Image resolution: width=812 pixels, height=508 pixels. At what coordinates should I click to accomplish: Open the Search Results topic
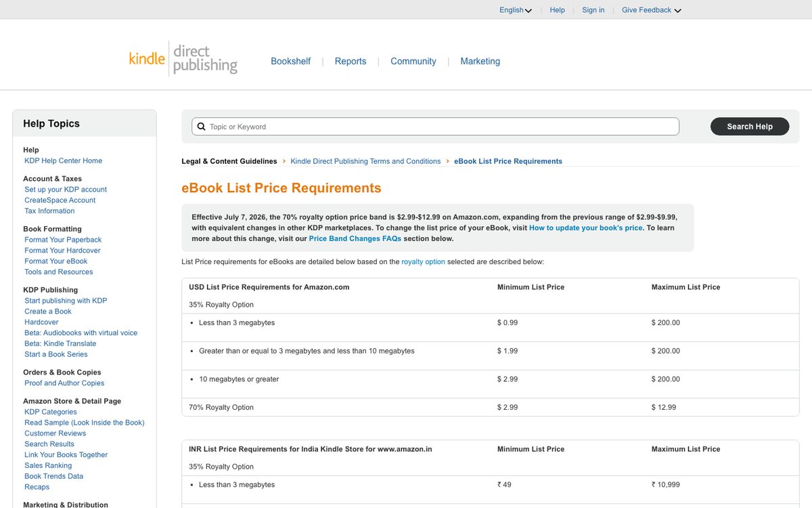pyautogui.click(x=49, y=444)
